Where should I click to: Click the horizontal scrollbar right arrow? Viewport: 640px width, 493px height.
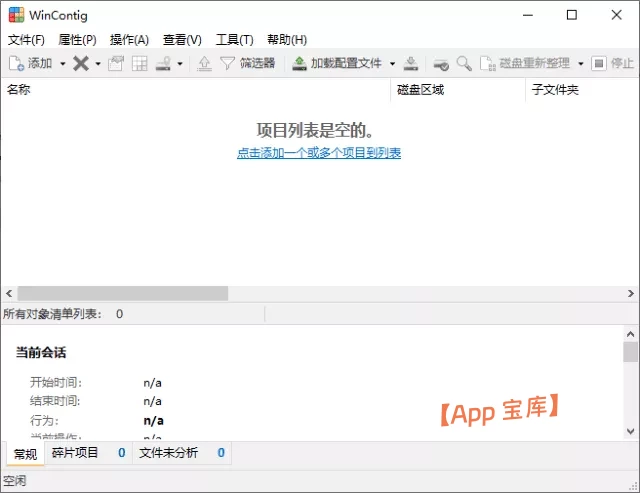[x=631, y=293]
